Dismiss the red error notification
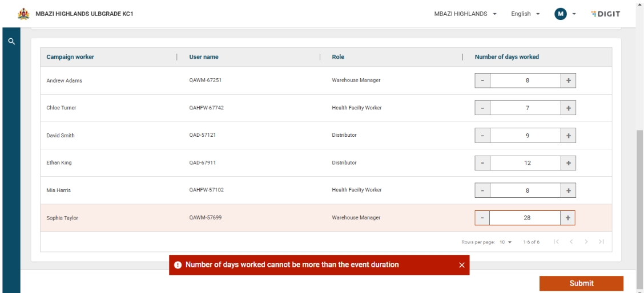 pos(461,265)
